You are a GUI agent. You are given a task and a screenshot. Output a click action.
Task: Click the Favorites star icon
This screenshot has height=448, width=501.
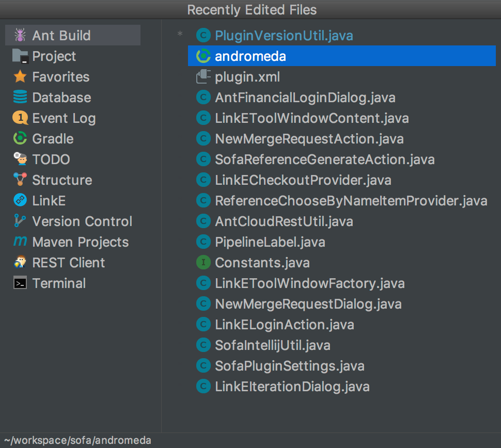20,76
